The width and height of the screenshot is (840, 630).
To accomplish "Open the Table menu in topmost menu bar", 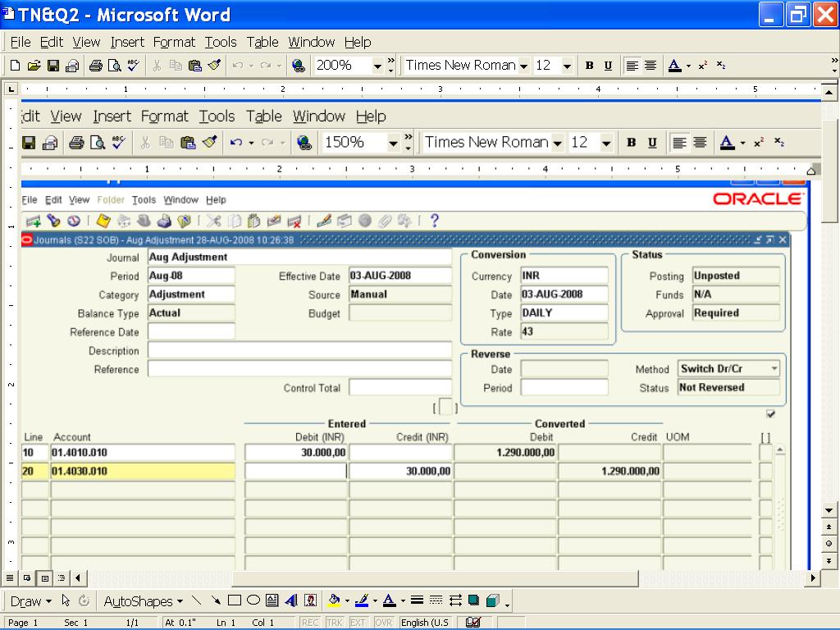I will tap(262, 42).
